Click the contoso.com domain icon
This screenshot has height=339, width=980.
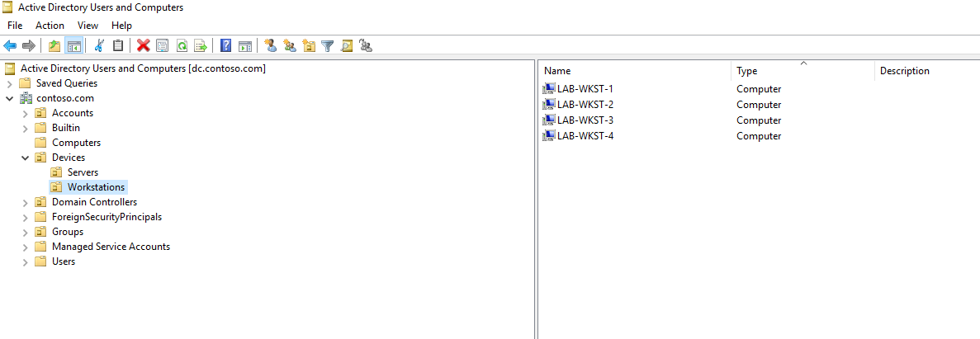pos(26,98)
